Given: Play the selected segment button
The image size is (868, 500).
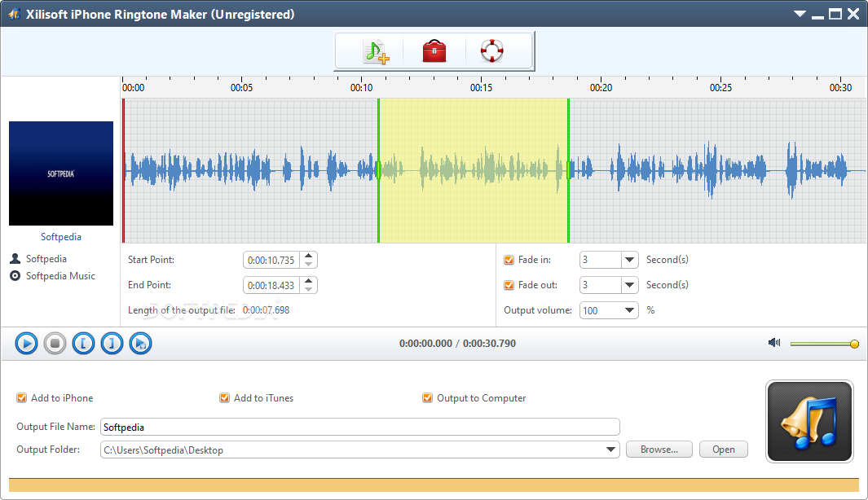Looking at the screenshot, I should coord(141,344).
